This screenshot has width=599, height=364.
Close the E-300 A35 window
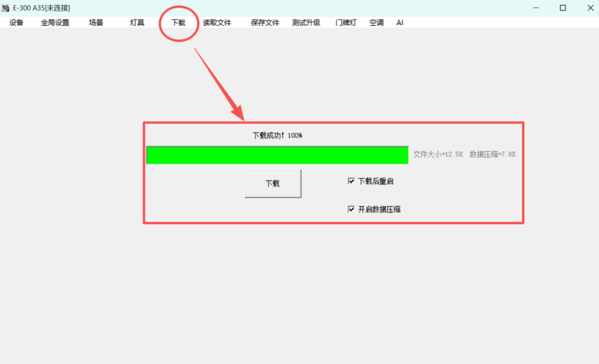tap(590, 8)
